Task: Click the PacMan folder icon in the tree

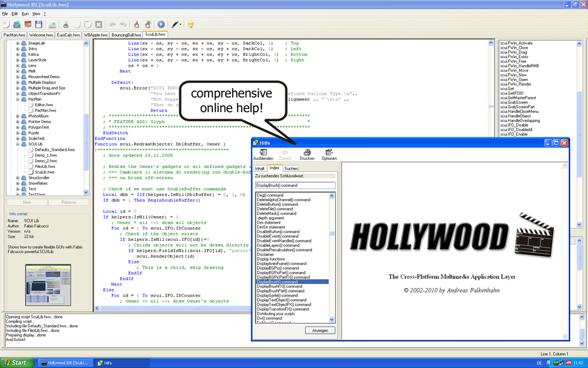Action: point(24,99)
